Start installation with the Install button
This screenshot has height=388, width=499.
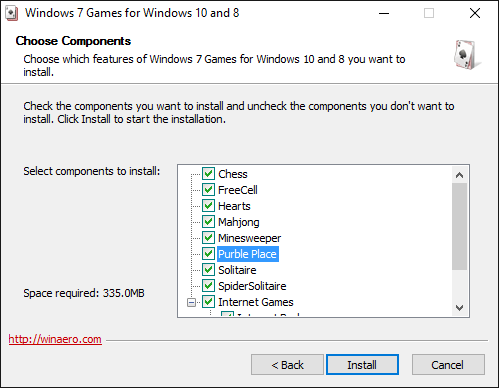tap(362, 365)
